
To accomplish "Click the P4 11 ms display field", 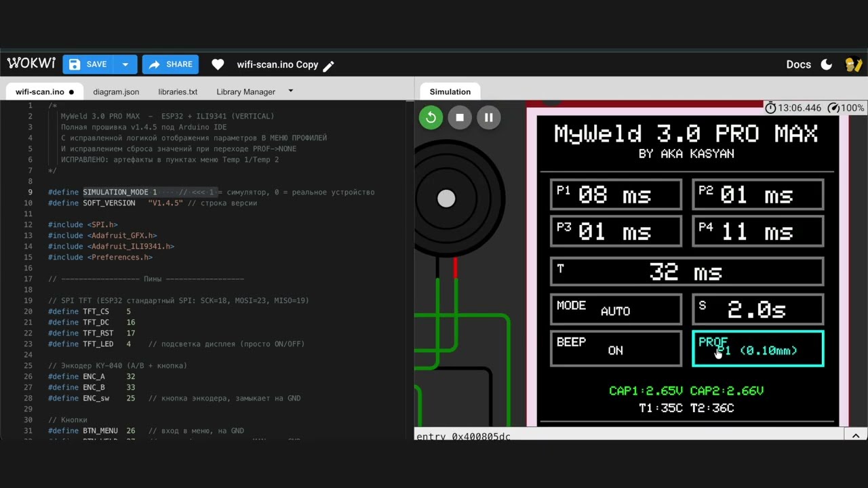I will click(x=757, y=232).
